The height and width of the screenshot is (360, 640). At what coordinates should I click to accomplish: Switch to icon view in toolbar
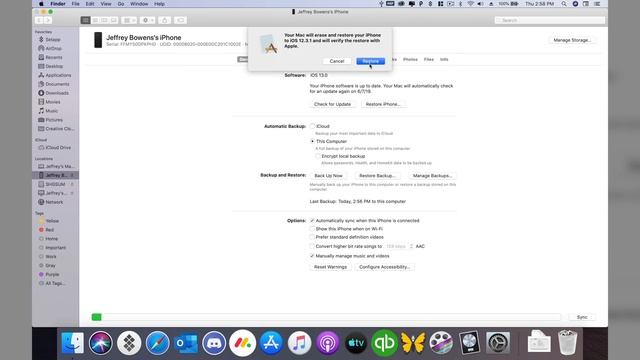coord(85,20)
